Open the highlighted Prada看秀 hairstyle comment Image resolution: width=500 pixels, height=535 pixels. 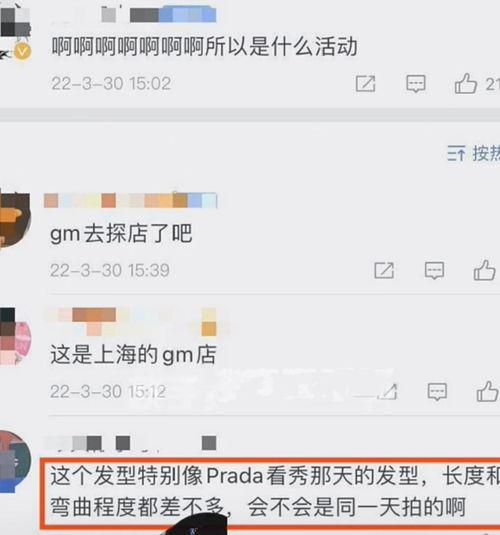pyautogui.click(x=270, y=493)
